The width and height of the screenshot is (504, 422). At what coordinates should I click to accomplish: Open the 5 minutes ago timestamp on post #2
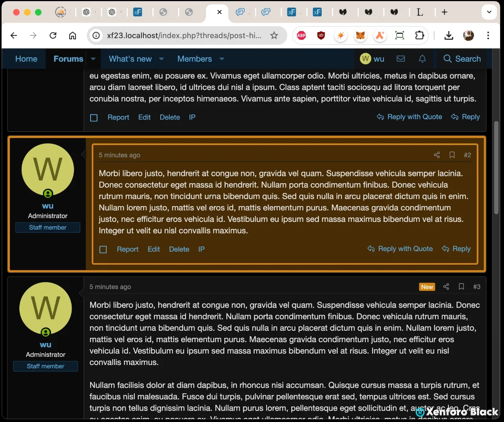click(x=119, y=155)
